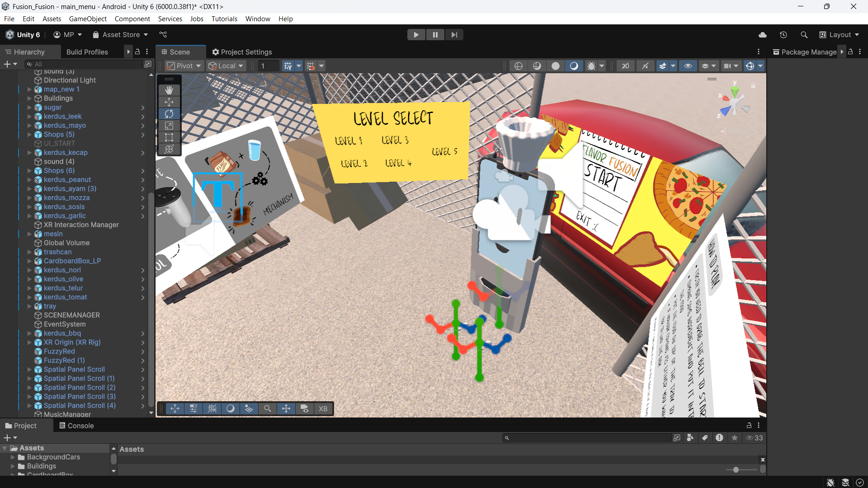
Task: Open the Layout dropdown
Action: click(x=840, y=35)
